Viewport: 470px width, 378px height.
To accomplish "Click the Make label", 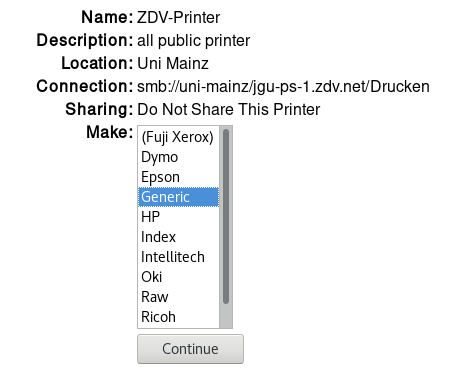I will point(110,132).
